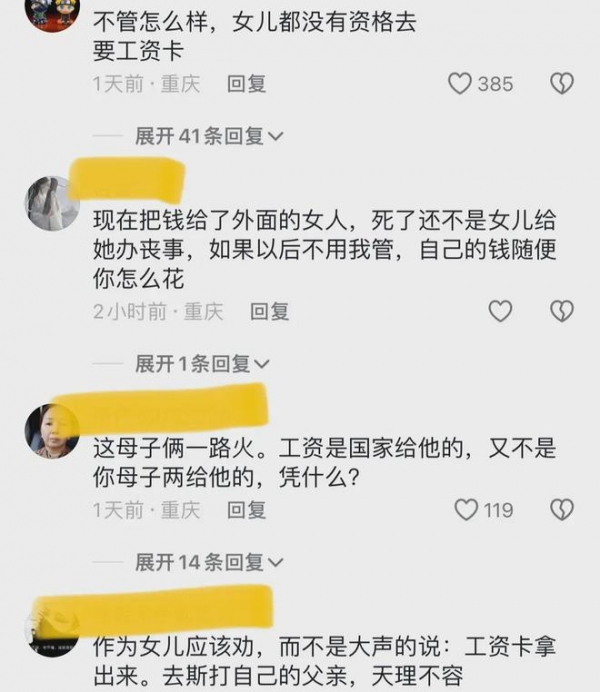Viewport: 600px width, 692px height.
Task: Open avatar of the 作为女儿应该劝 commenter
Action: click(52, 631)
